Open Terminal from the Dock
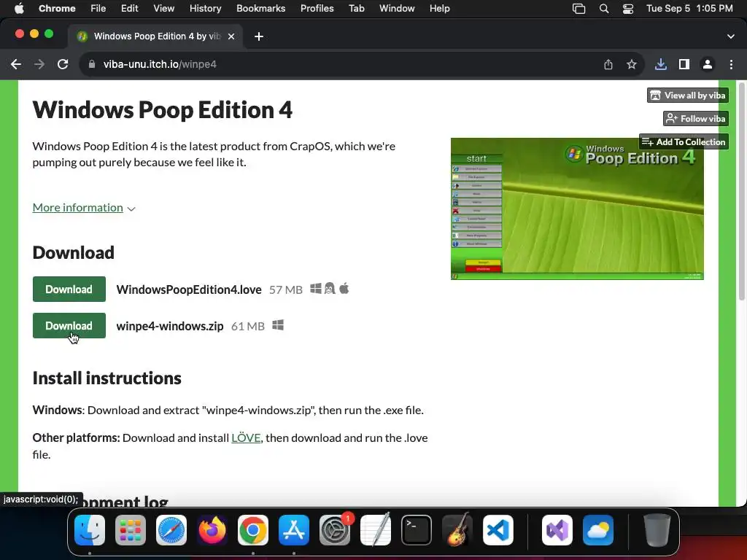The width and height of the screenshot is (747, 560). (417, 530)
